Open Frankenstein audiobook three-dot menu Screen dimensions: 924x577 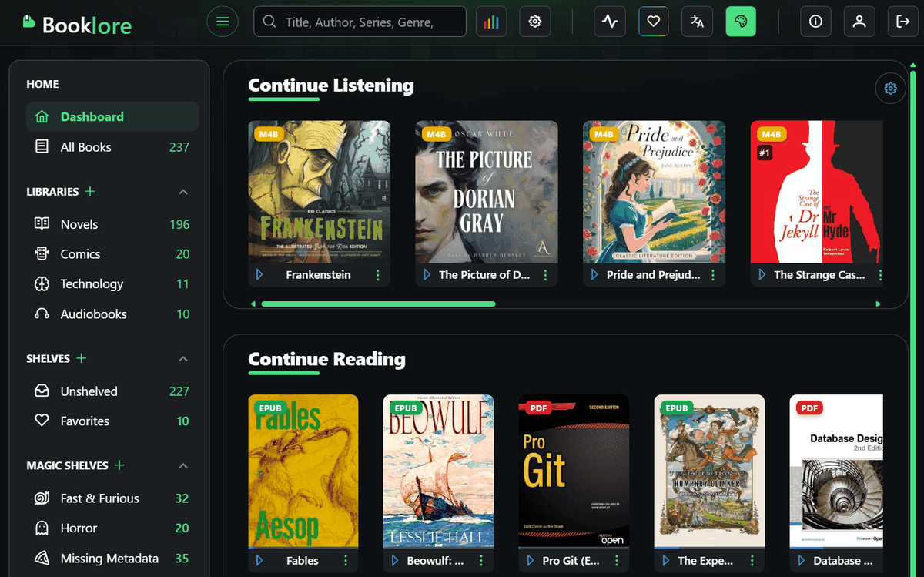(377, 275)
